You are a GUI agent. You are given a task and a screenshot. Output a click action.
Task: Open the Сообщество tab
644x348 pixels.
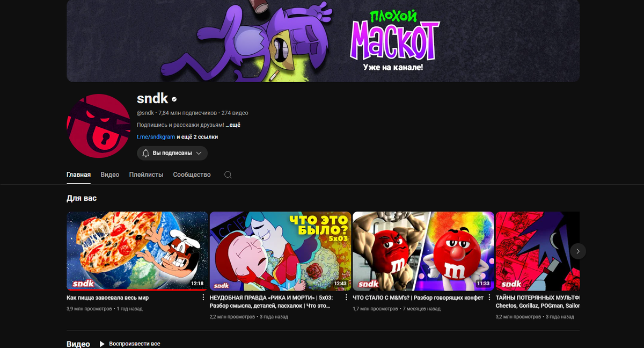[x=192, y=175]
